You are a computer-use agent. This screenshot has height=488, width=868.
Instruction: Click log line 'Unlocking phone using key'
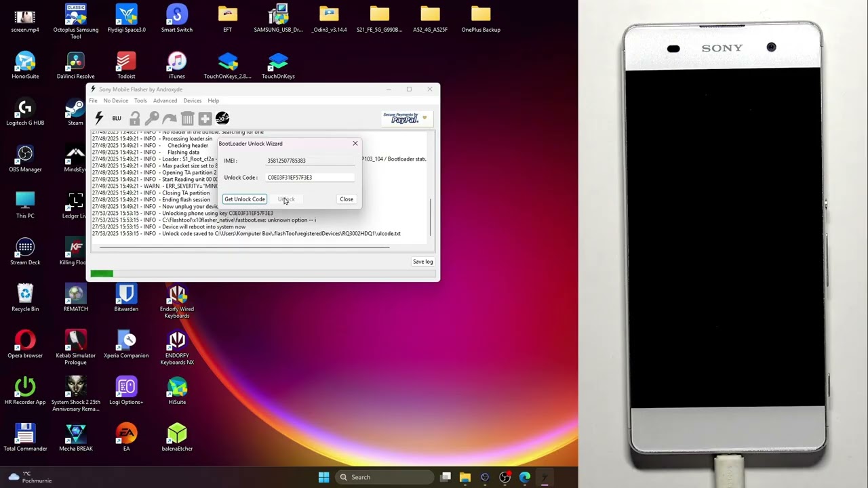(x=182, y=213)
